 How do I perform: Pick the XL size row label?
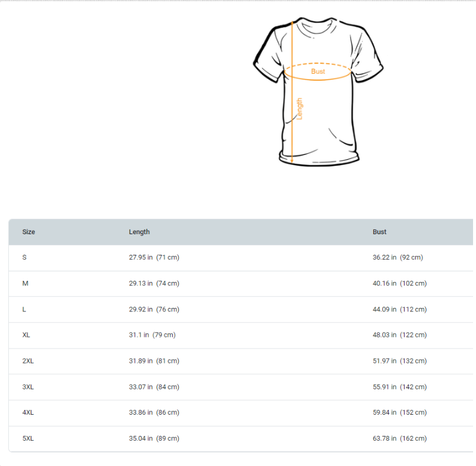coord(27,334)
